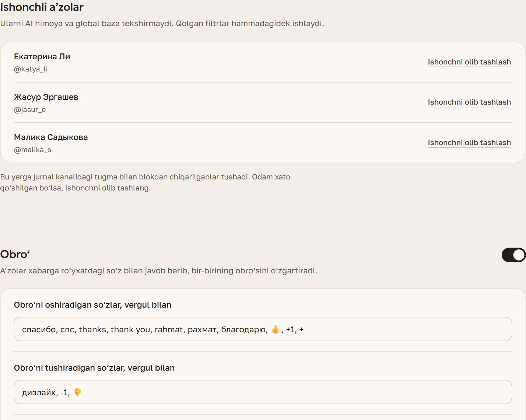526x420 pixels.
Task: Click the Obro' section heading
Action: pyautogui.click(x=15, y=254)
